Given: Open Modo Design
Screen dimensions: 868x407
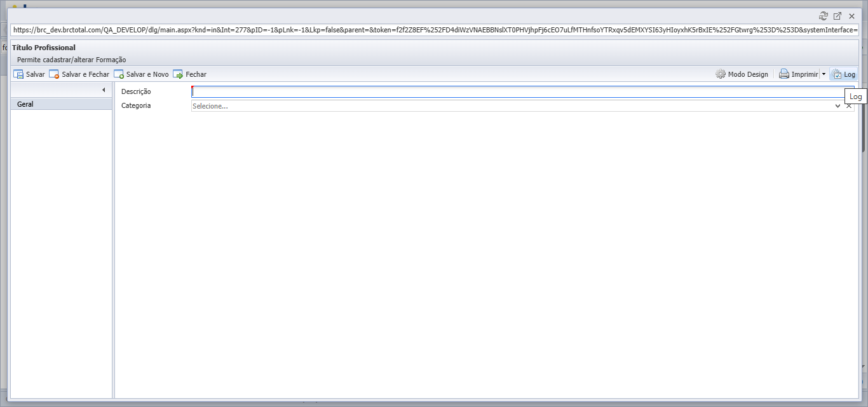Looking at the screenshot, I should 742,74.
